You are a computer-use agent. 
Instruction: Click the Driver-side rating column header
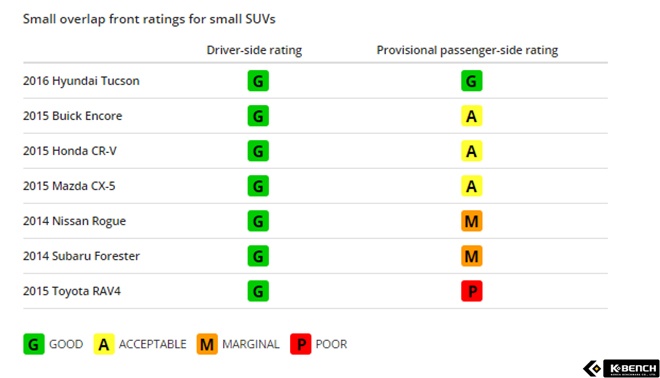(254, 50)
